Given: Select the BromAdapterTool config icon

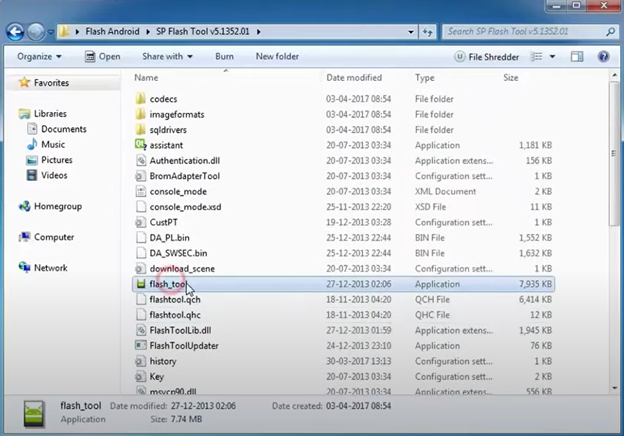Looking at the screenshot, I should 140,176.
